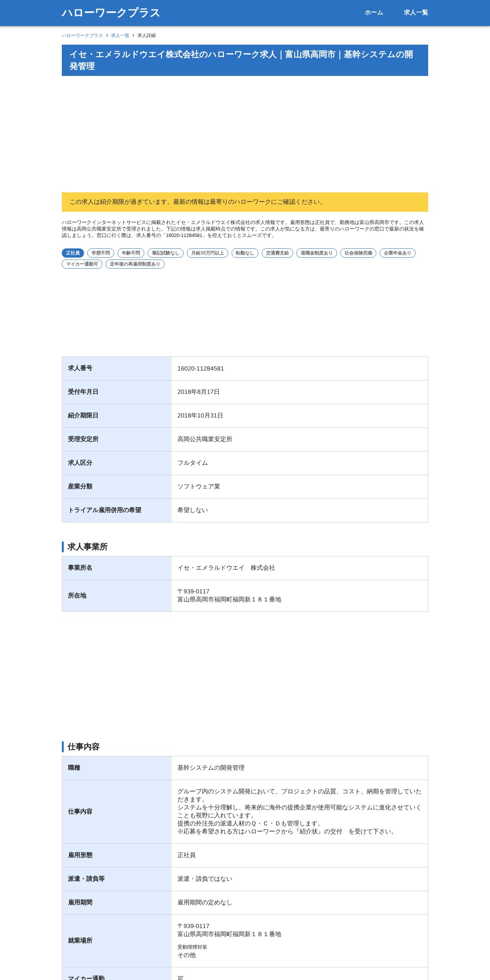Screen dimensions: 490x980
Task: Choose the 退職金制度あり tag
Action: (x=317, y=253)
